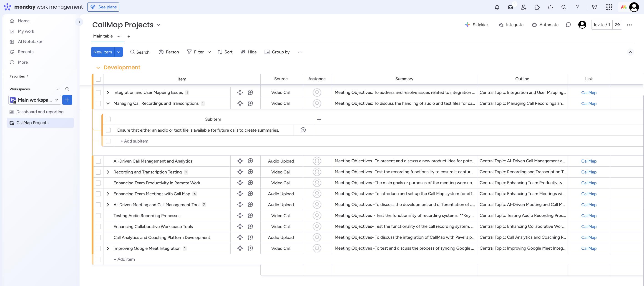The height and width of the screenshot is (286, 644).
Task: Copy board link icon next to Invite
Action: click(617, 25)
